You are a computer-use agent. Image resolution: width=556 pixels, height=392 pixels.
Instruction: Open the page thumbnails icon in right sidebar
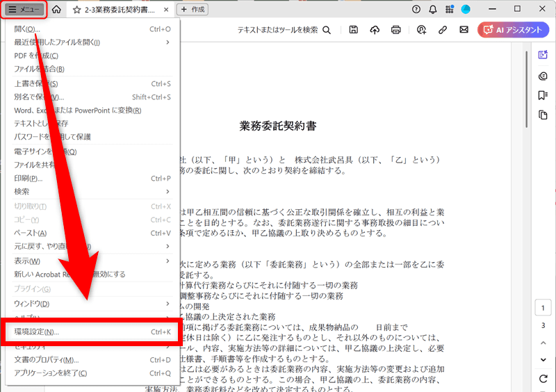(x=543, y=115)
